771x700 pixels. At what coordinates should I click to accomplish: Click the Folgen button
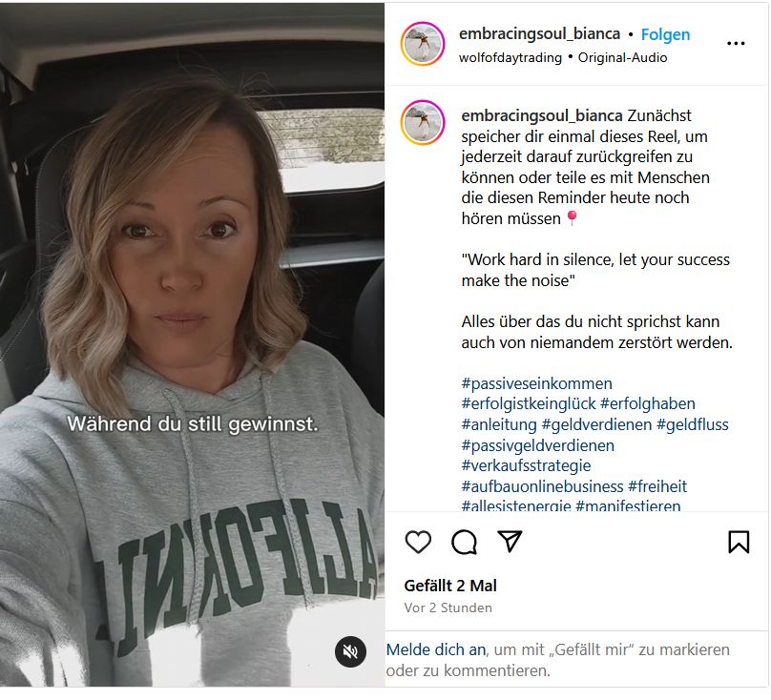point(665,34)
